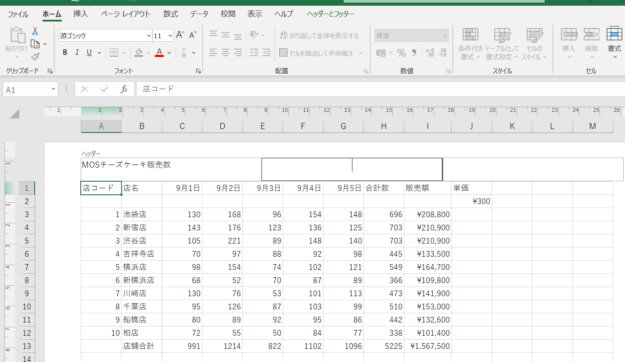Toggle underline formatting
This screenshot has height=362, width=625.
tap(89, 52)
